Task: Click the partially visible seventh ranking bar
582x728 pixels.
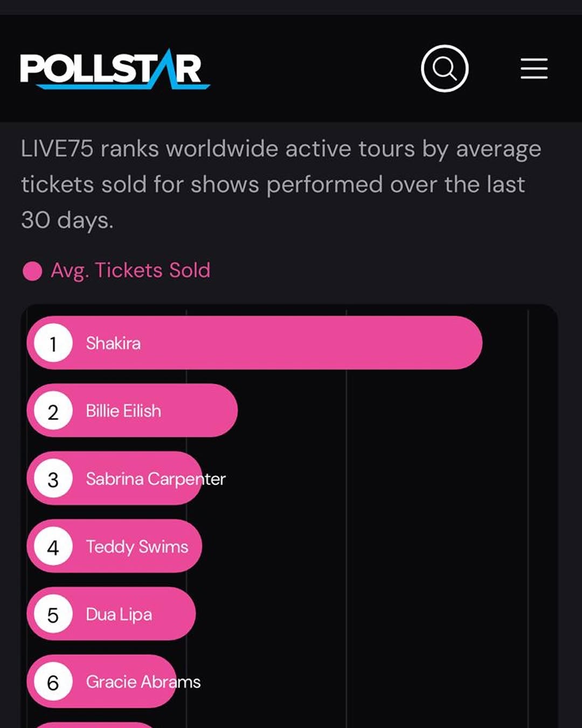Action: [93, 725]
